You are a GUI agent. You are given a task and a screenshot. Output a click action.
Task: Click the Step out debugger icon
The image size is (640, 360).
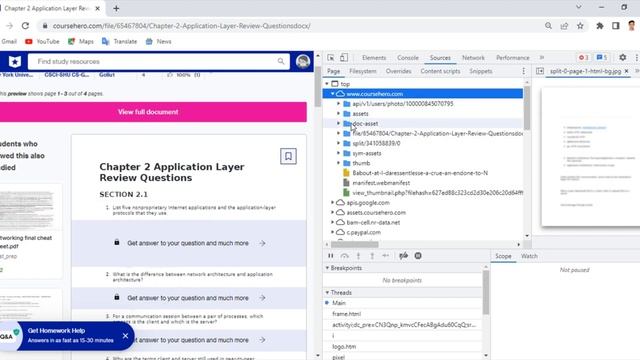coord(372,256)
